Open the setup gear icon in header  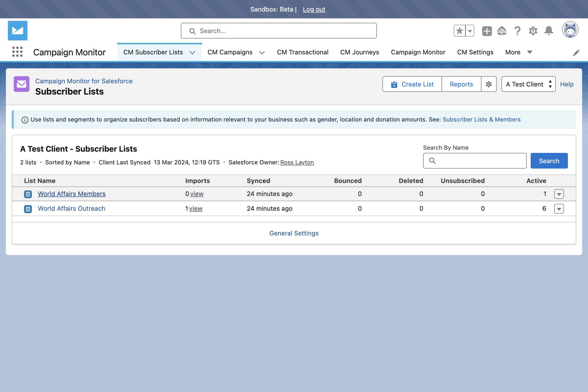533,31
